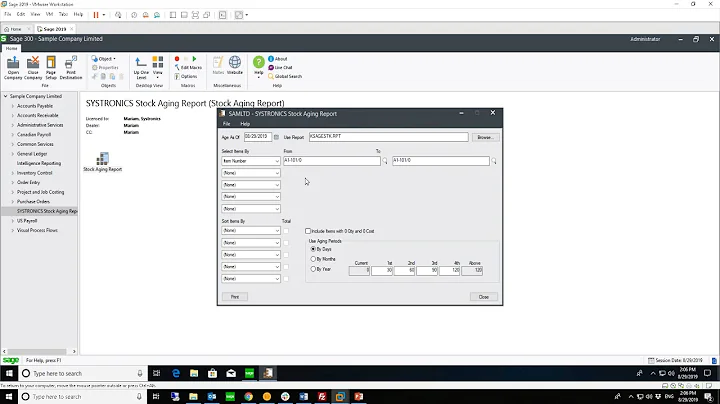The height and width of the screenshot is (404, 720).
Task: Open the Help menu in the report dialog
Action: tap(245, 124)
